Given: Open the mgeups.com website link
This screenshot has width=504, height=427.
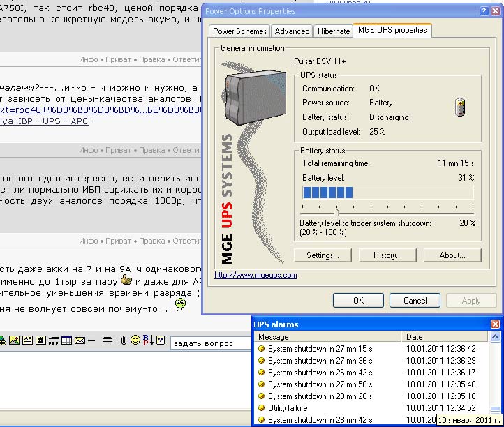Looking at the screenshot, I should pos(255,275).
